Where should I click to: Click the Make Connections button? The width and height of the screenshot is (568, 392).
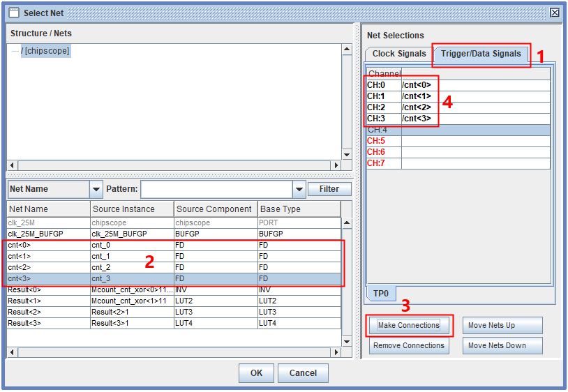pos(408,325)
